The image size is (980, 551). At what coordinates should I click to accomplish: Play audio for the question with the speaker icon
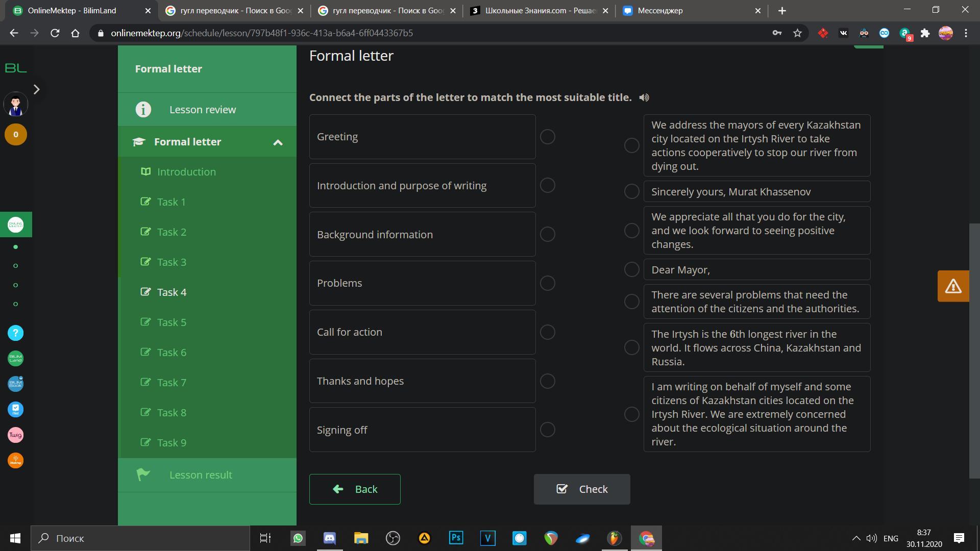(x=644, y=97)
